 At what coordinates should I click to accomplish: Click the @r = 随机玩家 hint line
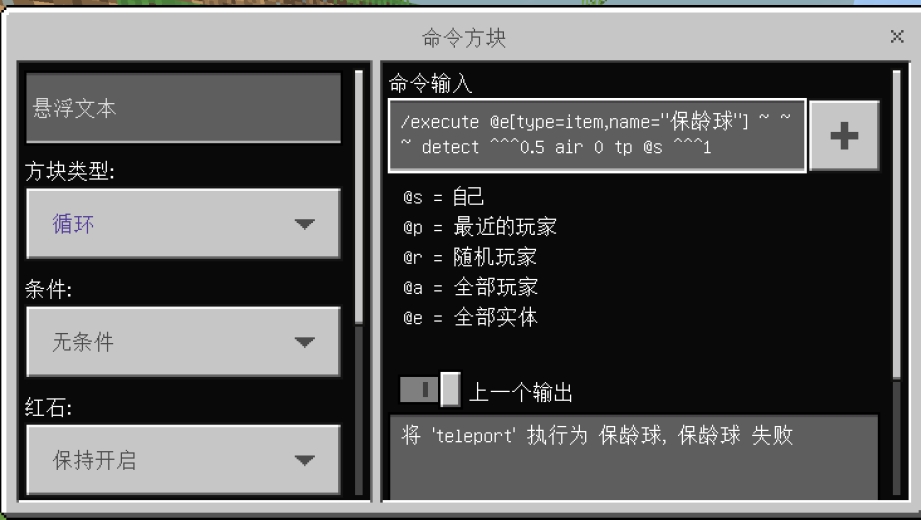[x=470, y=257]
